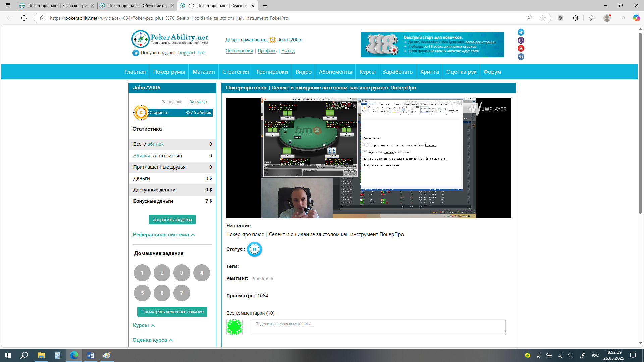Click the Telegram icon next to 'Получи подарок'
Viewport: 644px width, 362px height.
136,53
